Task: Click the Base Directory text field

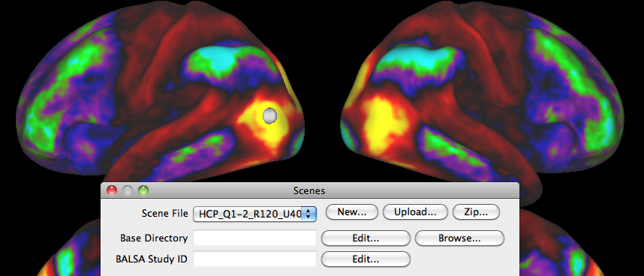Action: 254,238
